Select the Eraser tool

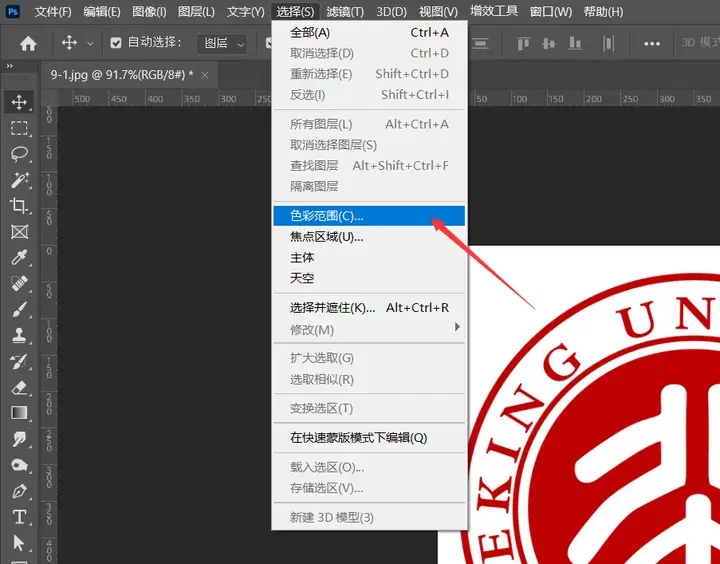[x=19, y=388]
